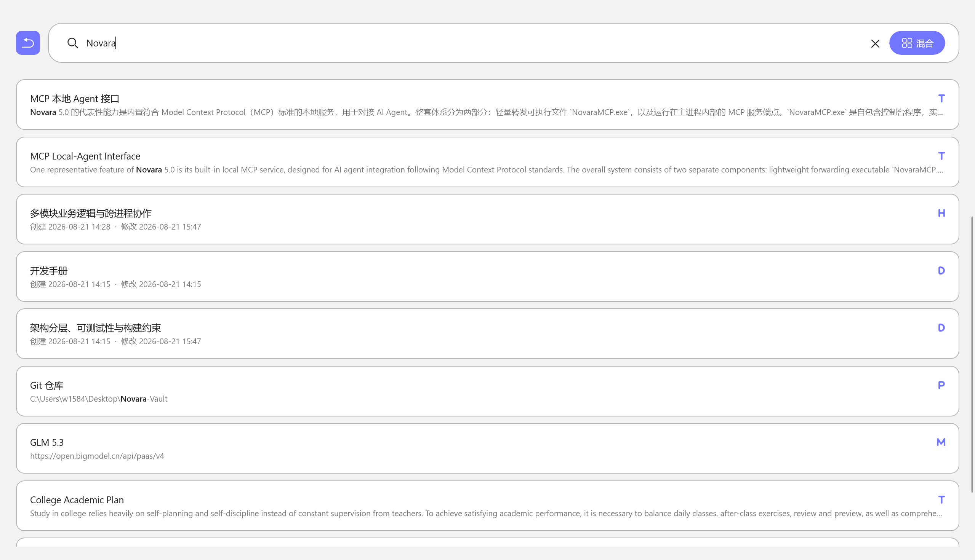Screen dimensions: 975x560
Task: Click the H badge on 多模块业务逻辑与跨进程协作
Action: pos(941,213)
